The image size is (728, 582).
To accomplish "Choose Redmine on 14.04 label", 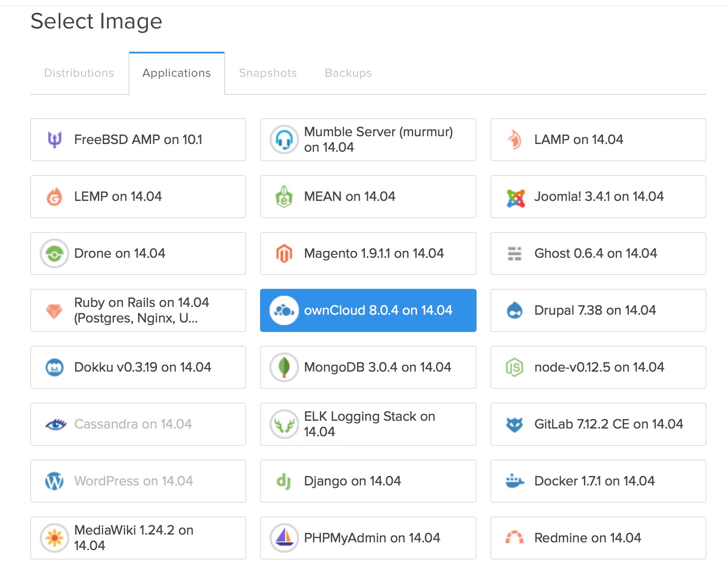I will tap(588, 538).
